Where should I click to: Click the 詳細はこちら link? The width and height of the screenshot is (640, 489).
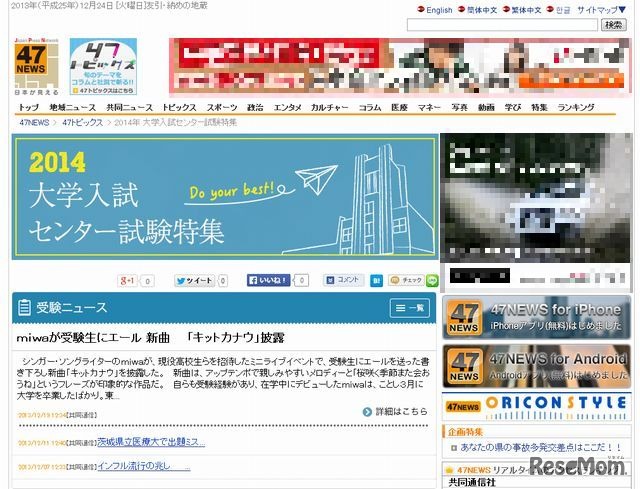401,411
